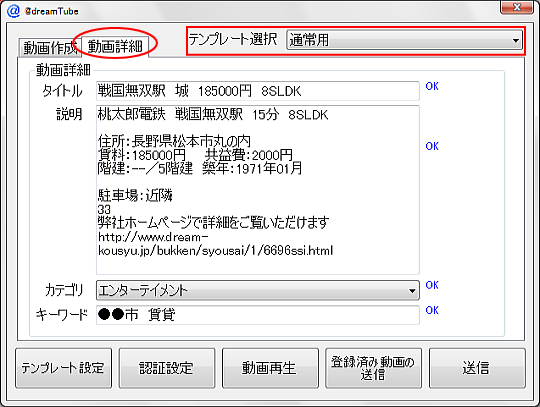Click the カテゴリ dropdown arrow
Screen dimensions: 540x407
coord(412,291)
